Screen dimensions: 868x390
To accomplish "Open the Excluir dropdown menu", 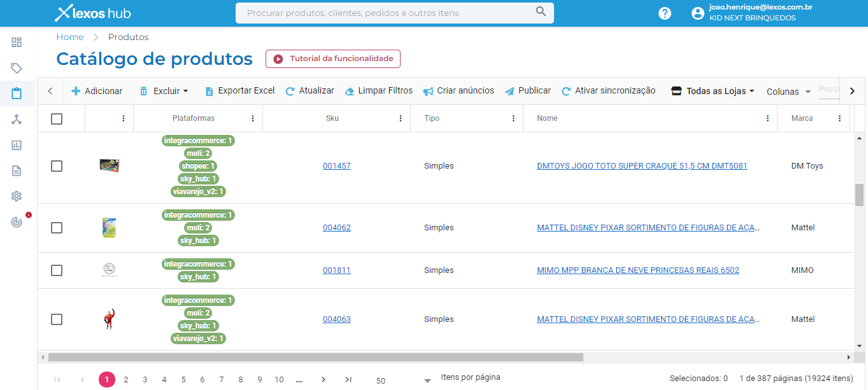I will pos(164,90).
